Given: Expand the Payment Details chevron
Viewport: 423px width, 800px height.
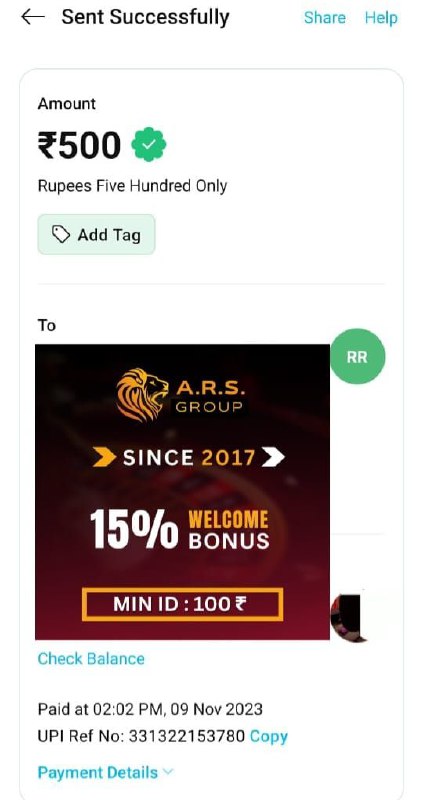Looking at the screenshot, I should 168,772.
